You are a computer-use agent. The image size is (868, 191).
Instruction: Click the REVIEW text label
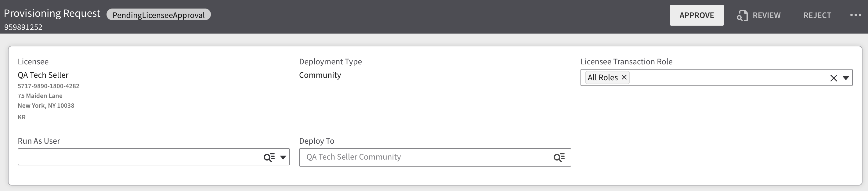click(x=767, y=16)
